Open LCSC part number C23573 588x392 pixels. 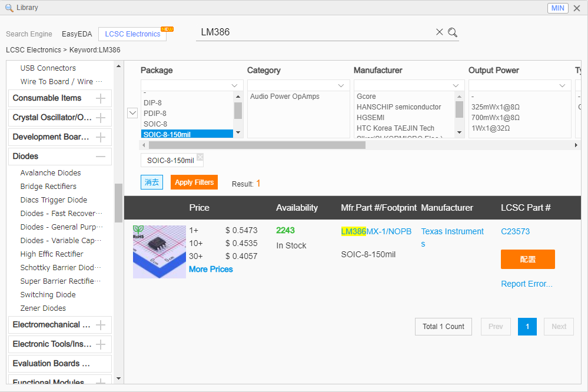515,231
